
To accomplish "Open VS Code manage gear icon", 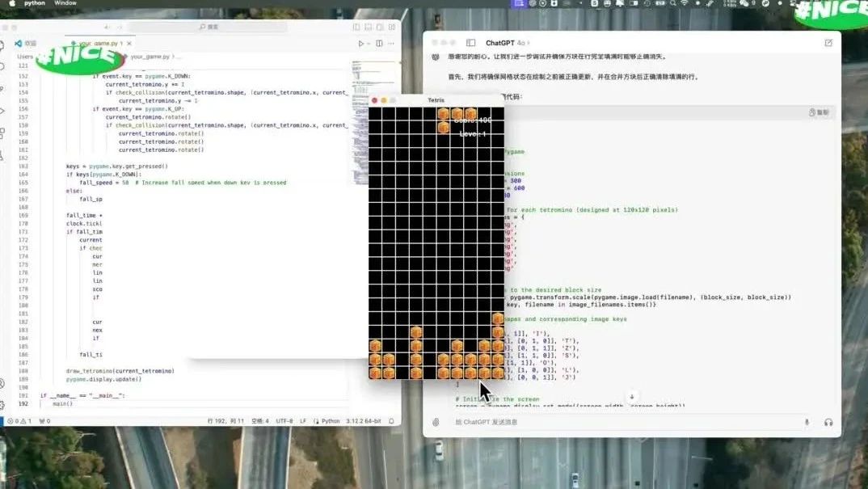I will coord(2,405).
